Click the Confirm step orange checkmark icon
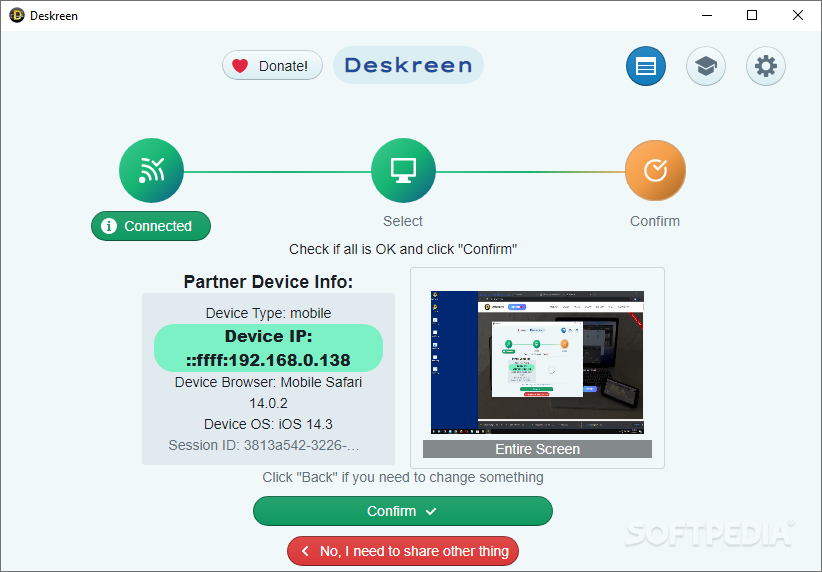The image size is (822, 572). coord(655,170)
